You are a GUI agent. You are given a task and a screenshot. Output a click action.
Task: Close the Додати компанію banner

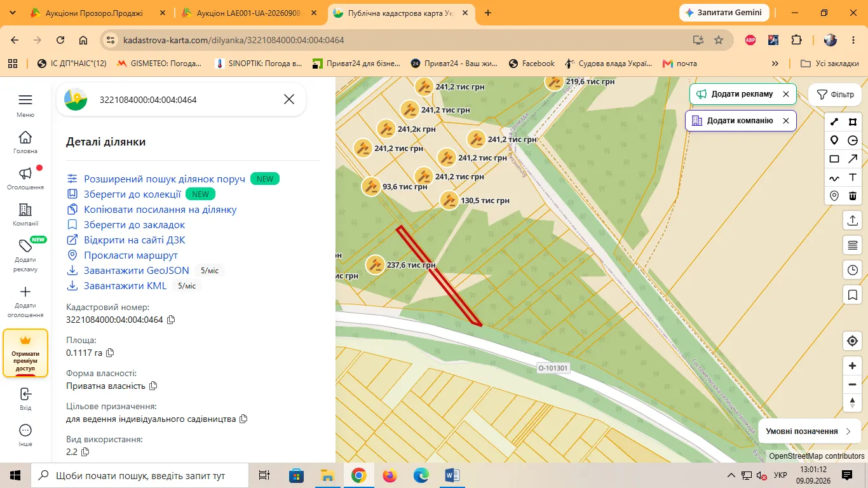(x=786, y=121)
